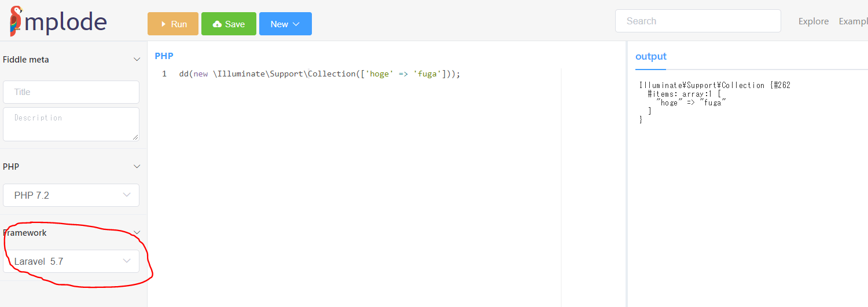
Task: Click into the Description textarea
Action: (71, 124)
